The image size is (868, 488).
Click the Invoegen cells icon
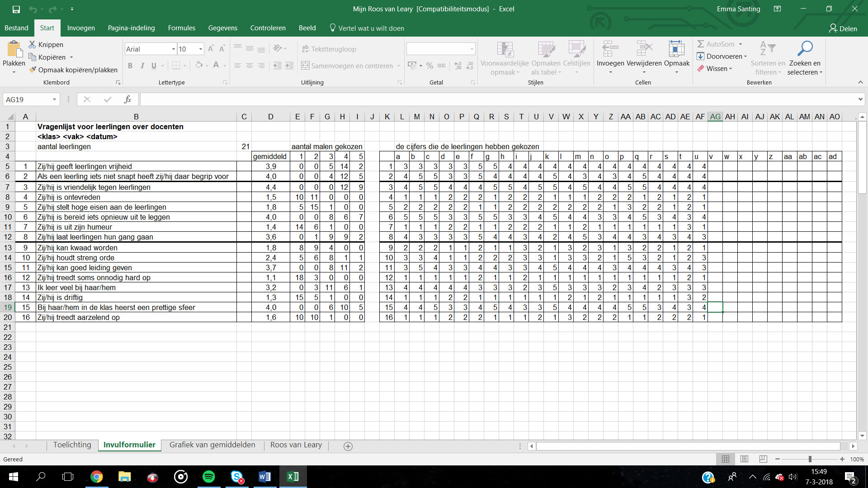(610, 49)
